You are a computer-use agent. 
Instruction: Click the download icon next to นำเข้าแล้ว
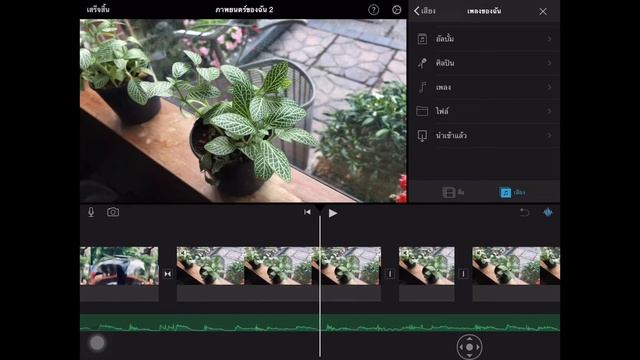pos(422,136)
